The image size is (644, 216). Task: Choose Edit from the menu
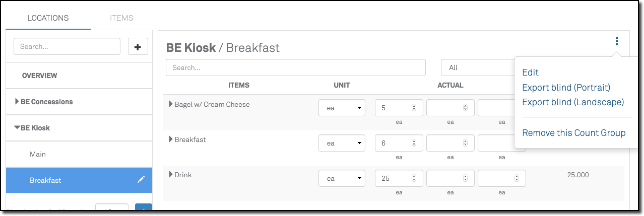[x=531, y=73]
